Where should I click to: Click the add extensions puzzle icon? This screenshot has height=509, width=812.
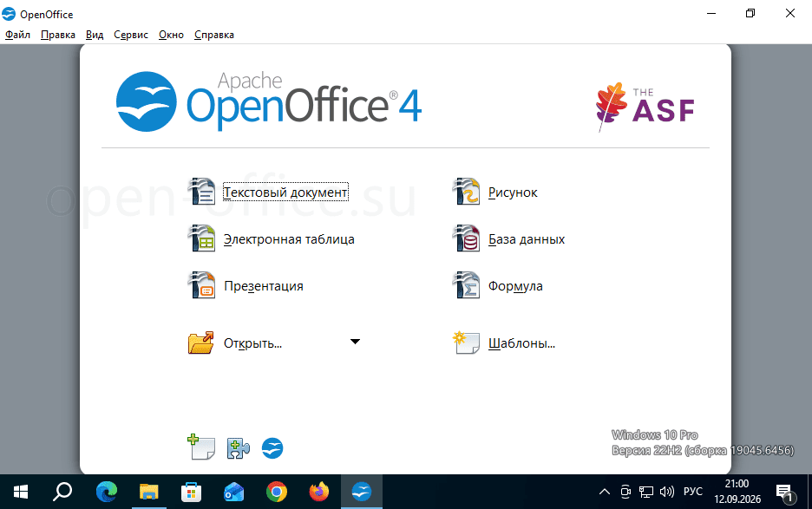(x=239, y=448)
